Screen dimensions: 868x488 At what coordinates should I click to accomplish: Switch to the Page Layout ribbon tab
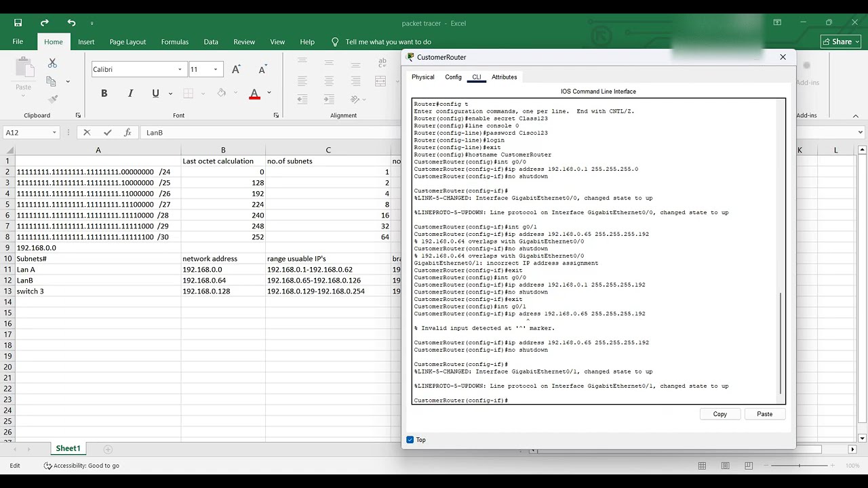tap(127, 42)
